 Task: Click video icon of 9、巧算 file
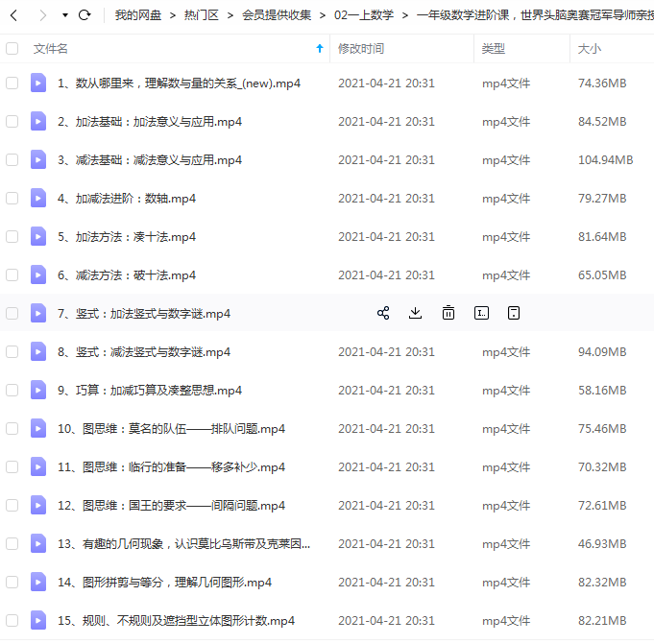click(x=38, y=390)
